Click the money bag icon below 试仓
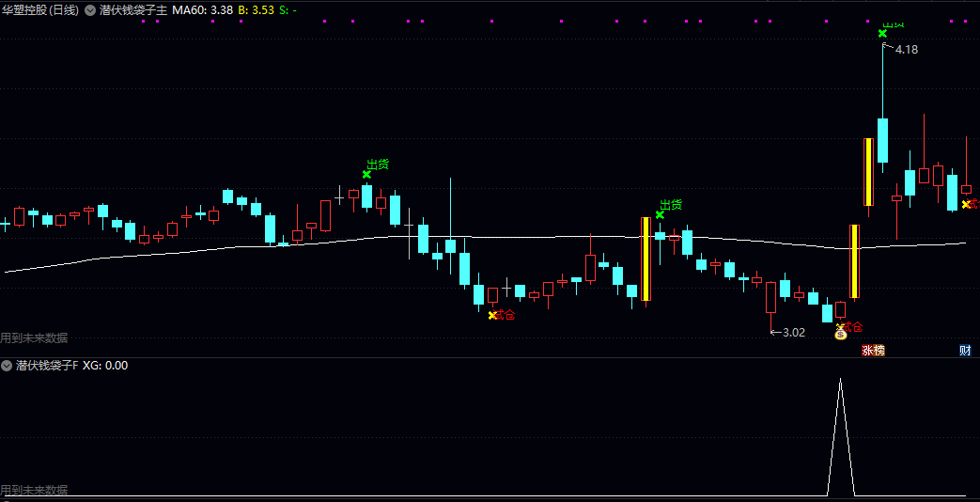This screenshot has width=980, height=502. (841, 335)
